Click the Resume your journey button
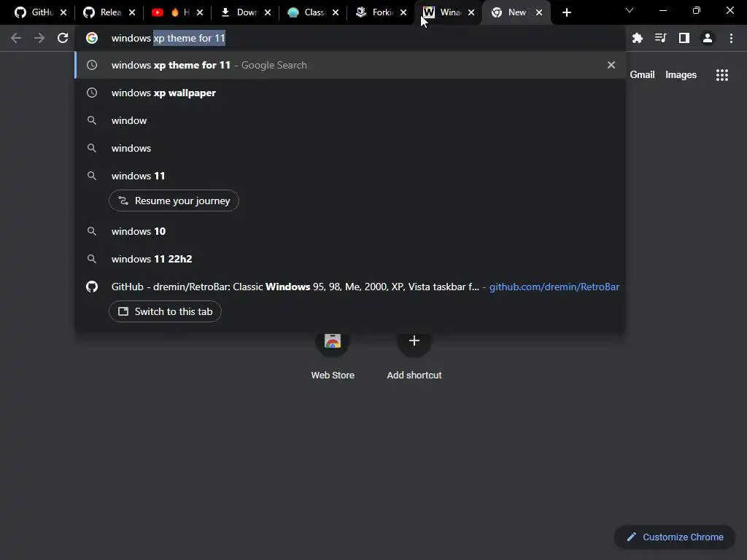 point(174,201)
